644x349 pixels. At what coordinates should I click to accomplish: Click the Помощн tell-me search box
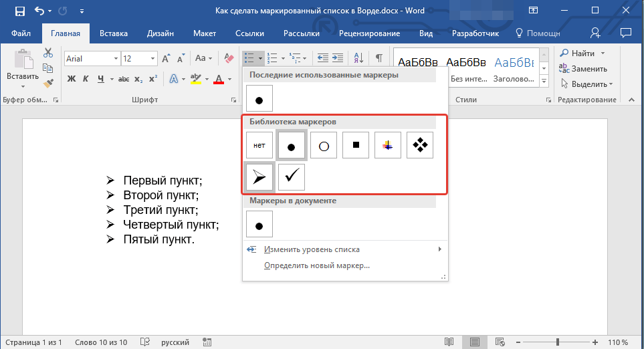[538, 33]
